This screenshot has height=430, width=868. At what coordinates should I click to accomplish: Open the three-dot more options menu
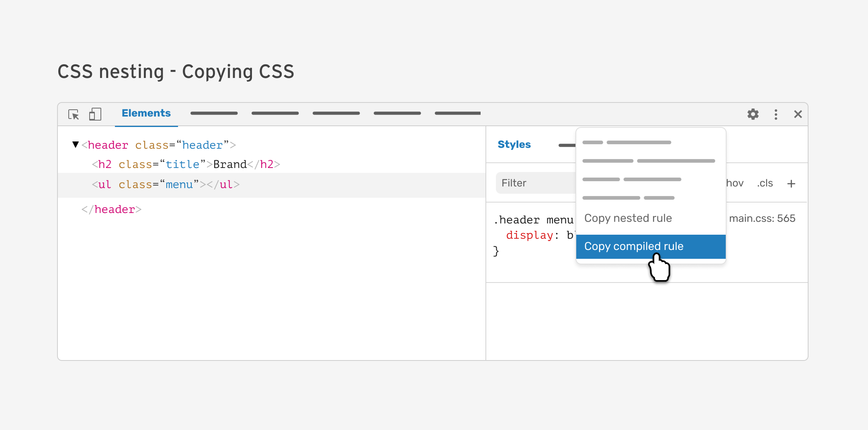[x=776, y=115]
